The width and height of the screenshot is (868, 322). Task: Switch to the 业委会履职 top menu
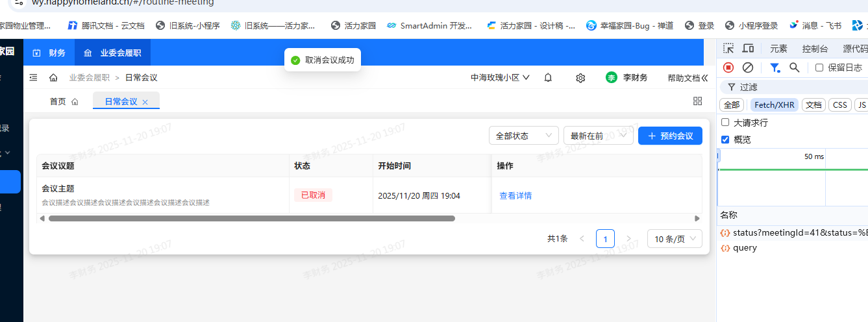(113, 53)
